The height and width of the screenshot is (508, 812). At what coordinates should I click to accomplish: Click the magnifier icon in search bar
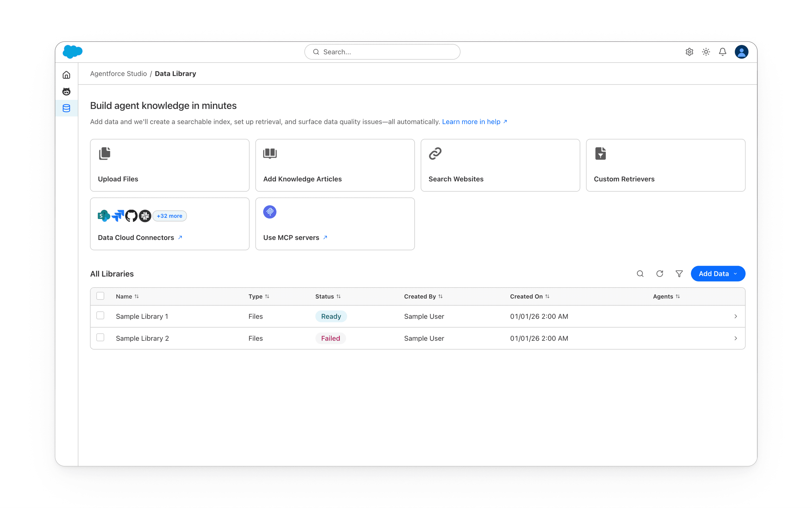tap(316, 52)
